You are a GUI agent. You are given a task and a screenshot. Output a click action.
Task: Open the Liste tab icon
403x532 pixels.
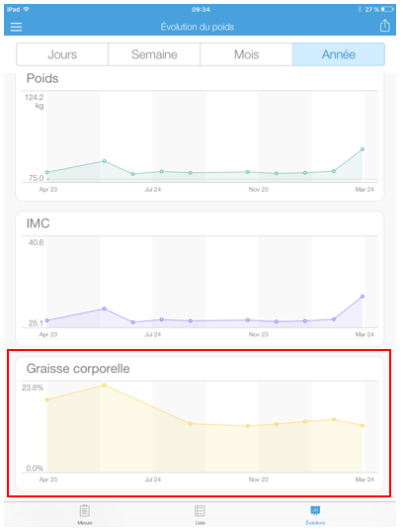click(x=200, y=510)
